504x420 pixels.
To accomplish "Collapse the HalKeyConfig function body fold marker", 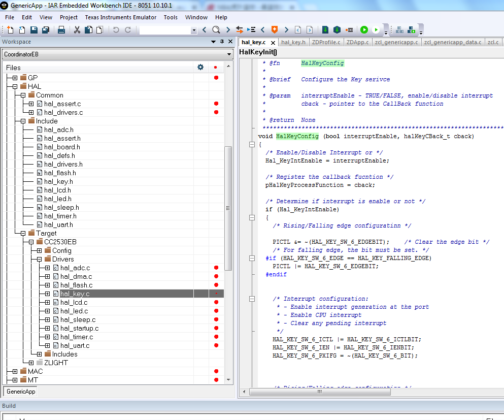I will click(x=252, y=145).
